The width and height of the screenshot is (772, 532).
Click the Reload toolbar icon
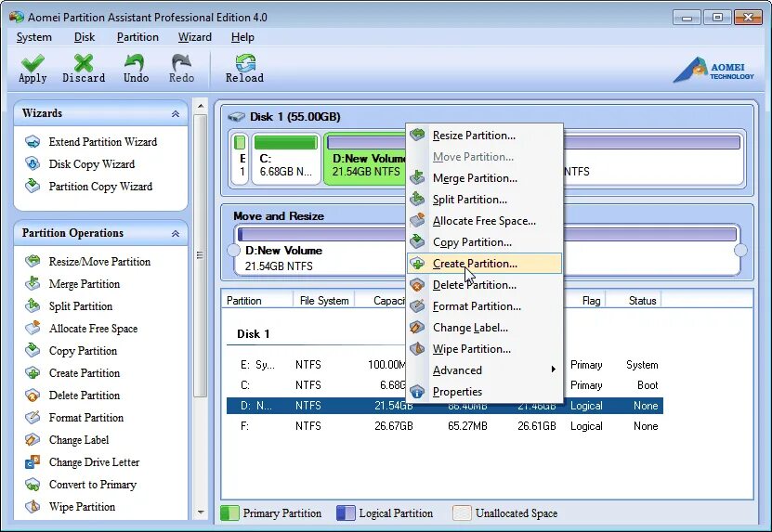[244, 62]
